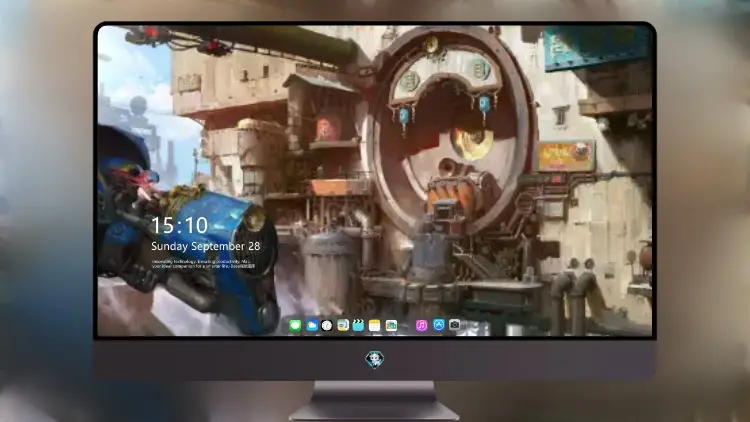Open the clapperboard video app in dock
Viewport: 750px width, 422px height.
[x=358, y=326]
